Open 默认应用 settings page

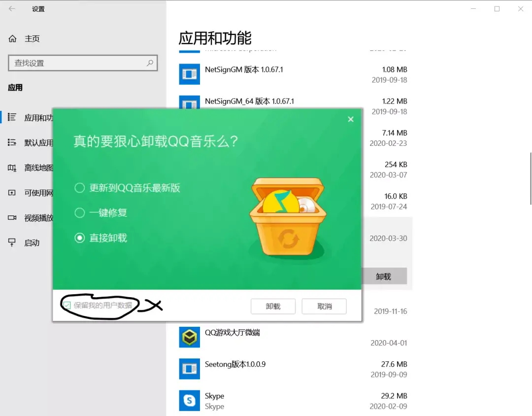[39, 142]
